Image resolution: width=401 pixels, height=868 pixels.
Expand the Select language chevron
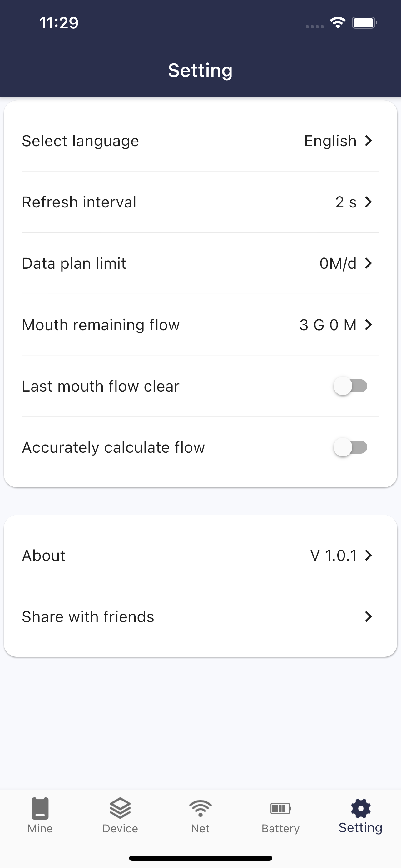tap(369, 141)
